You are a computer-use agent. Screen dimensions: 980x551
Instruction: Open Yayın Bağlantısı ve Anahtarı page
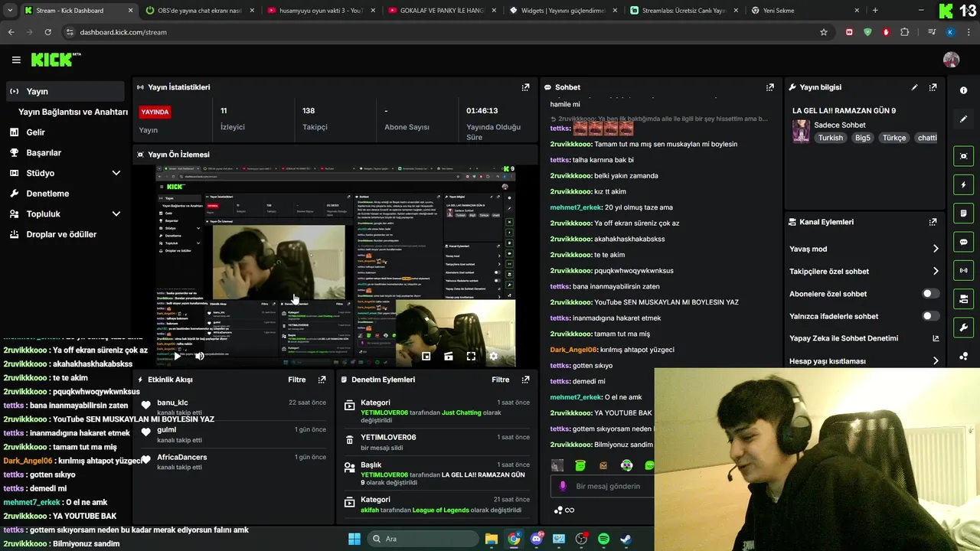(73, 112)
